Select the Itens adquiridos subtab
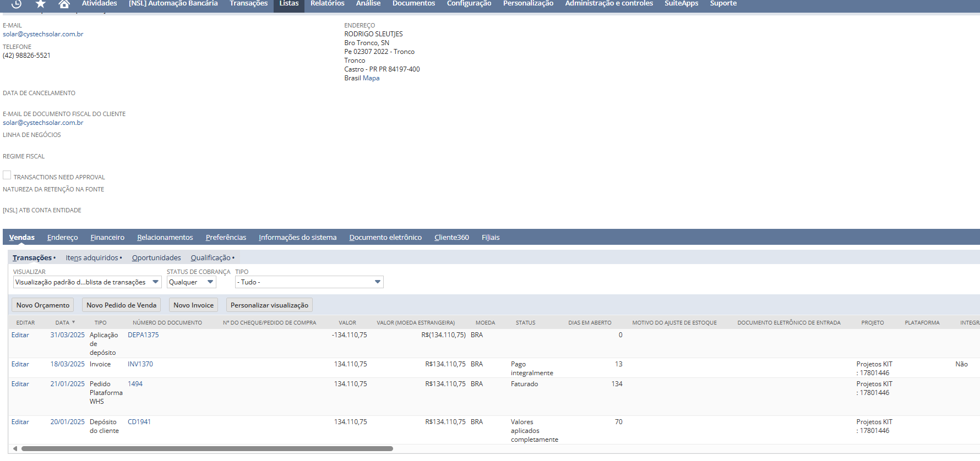 [92, 258]
